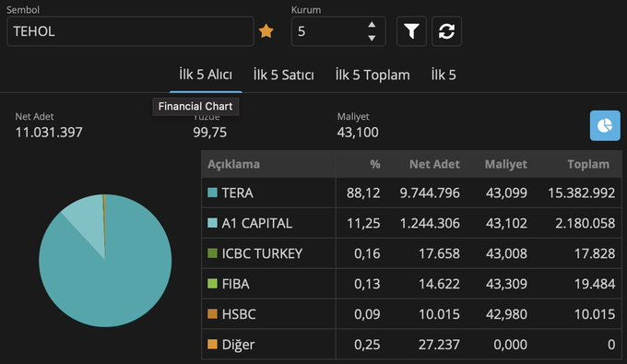Select the TERA row name
Viewport: 627px width, 364px height.
[x=238, y=193]
